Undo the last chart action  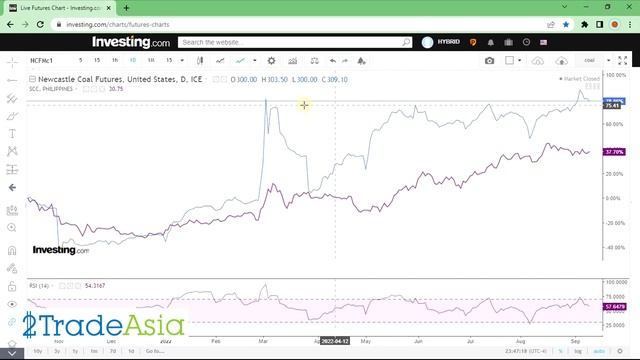point(333,61)
